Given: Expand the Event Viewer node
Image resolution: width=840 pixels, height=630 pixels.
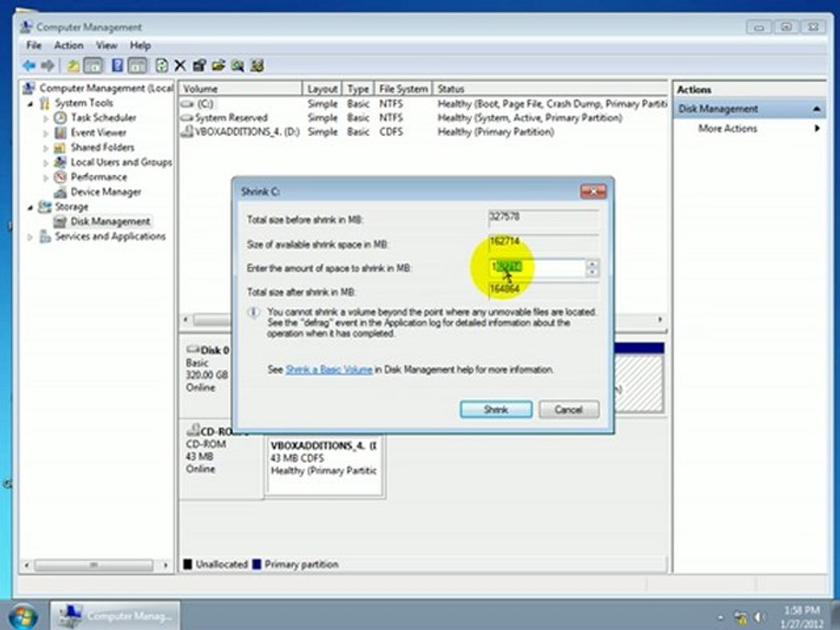Looking at the screenshot, I should coord(45,133).
